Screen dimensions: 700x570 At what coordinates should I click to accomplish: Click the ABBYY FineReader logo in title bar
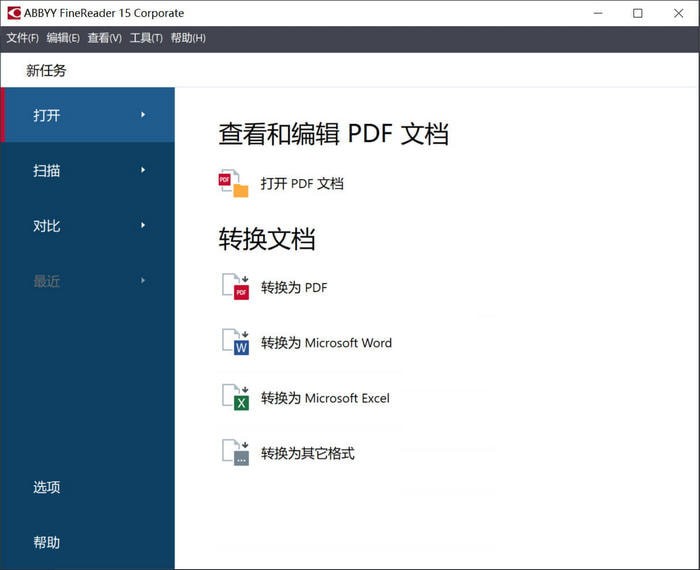14,13
